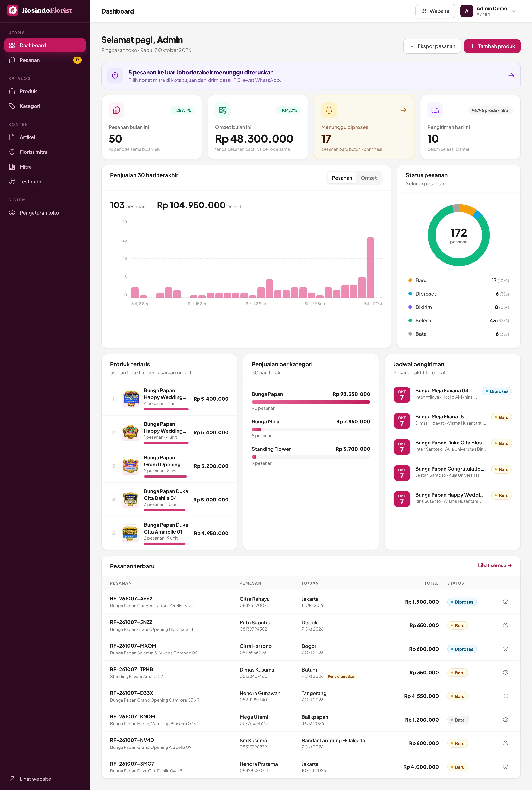This screenshot has height=790, width=532.
Task: Click the Lihat semua link in Pesanan terbaru
Action: point(494,565)
